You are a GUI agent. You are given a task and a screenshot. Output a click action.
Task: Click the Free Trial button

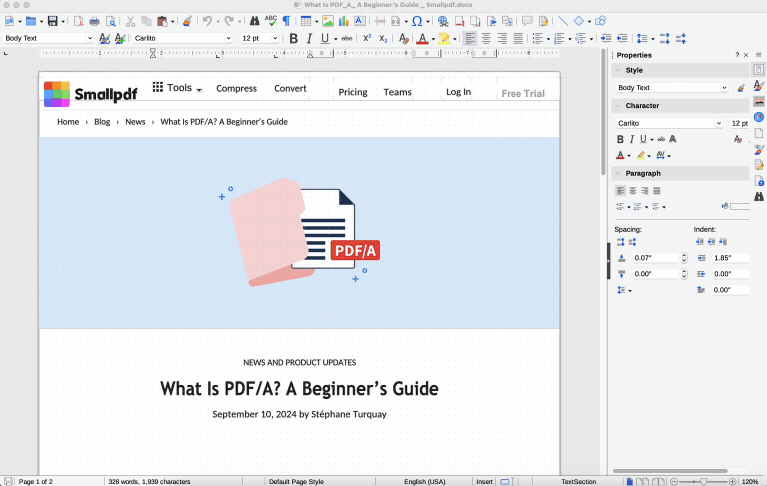click(523, 93)
